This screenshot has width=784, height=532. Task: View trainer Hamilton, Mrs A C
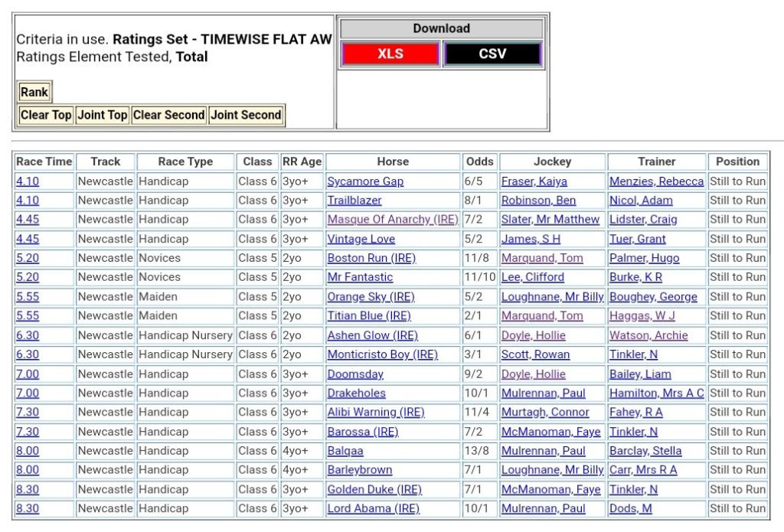[x=656, y=393]
